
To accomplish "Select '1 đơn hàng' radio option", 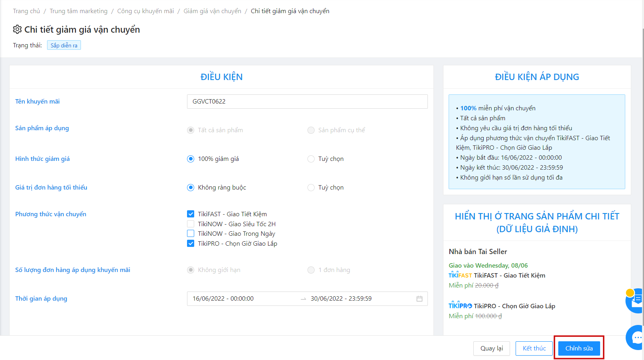I will point(311,270).
